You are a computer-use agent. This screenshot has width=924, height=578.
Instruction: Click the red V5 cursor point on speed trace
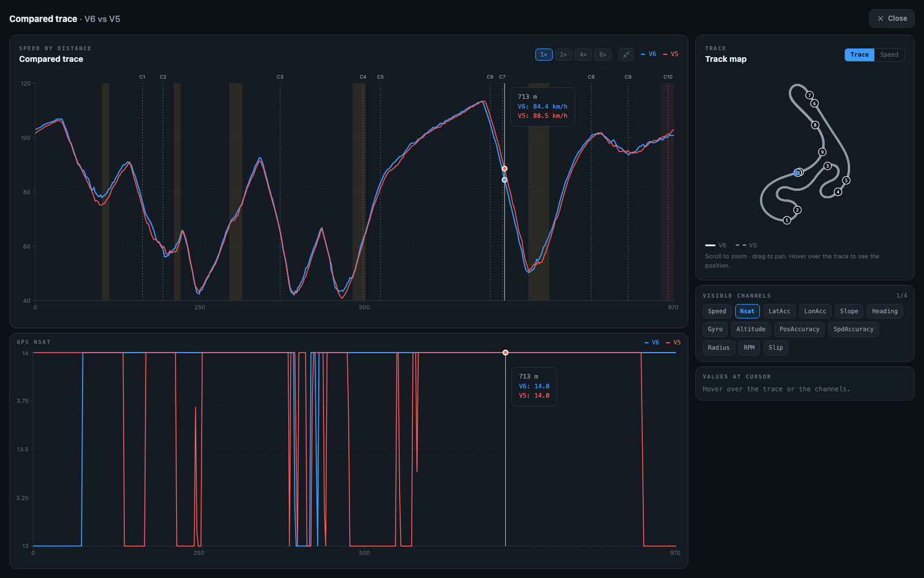click(505, 169)
